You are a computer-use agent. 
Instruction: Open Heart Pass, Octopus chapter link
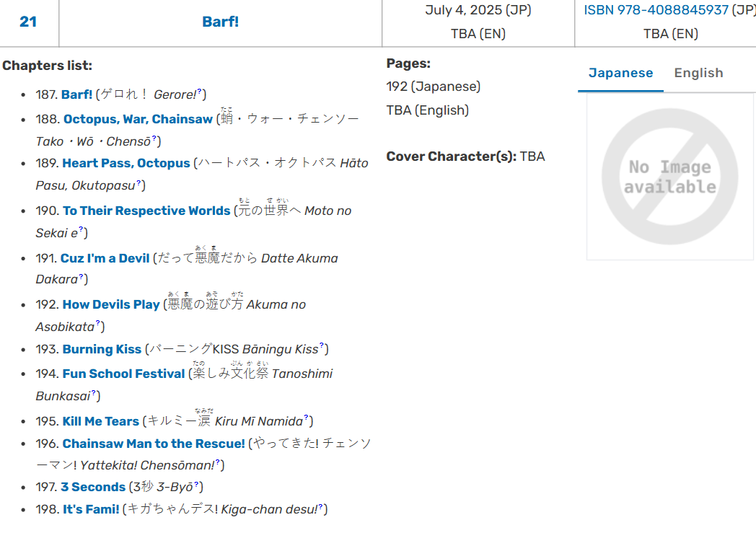coord(126,164)
